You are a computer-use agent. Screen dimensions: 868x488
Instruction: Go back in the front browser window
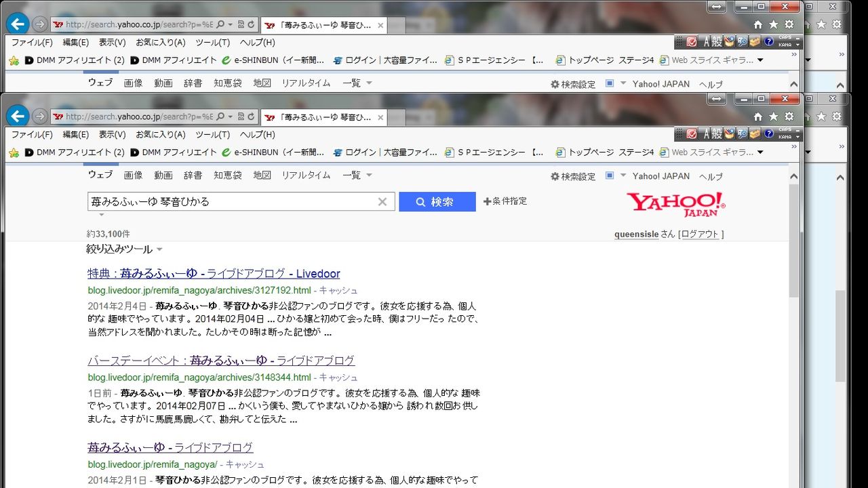pyautogui.click(x=18, y=116)
